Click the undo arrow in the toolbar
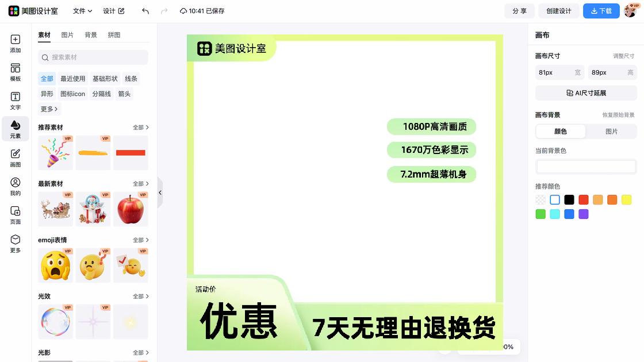Screen dimensions: 644x362 pyautogui.click(x=144, y=10)
